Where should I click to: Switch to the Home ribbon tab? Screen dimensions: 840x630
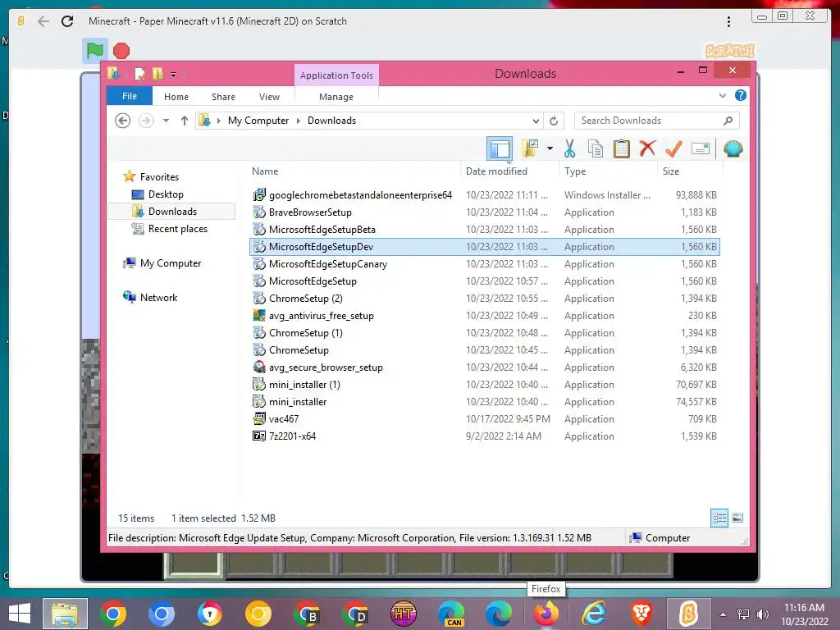[176, 97]
